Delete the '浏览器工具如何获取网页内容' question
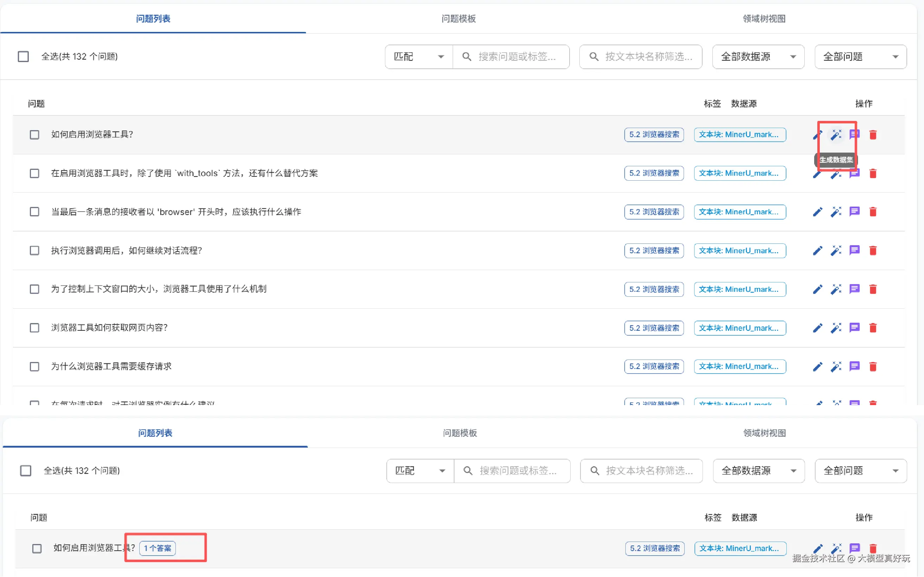 tap(873, 328)
